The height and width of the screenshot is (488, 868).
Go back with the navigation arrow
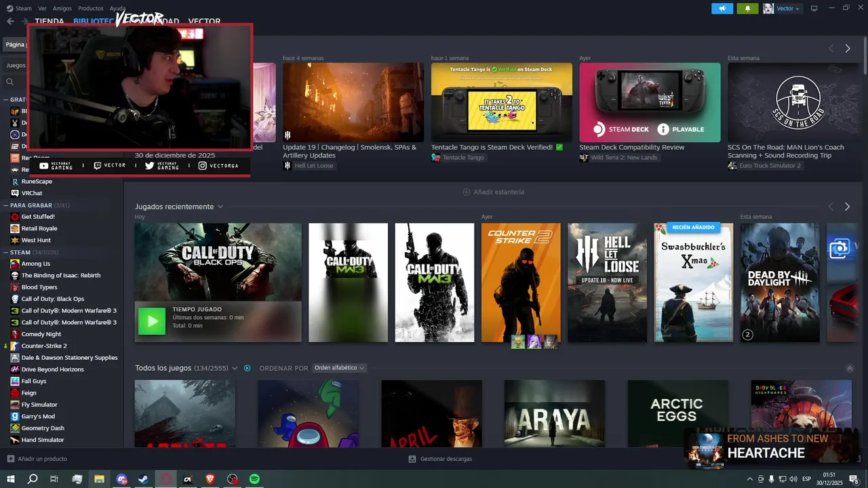coord(10,21)
